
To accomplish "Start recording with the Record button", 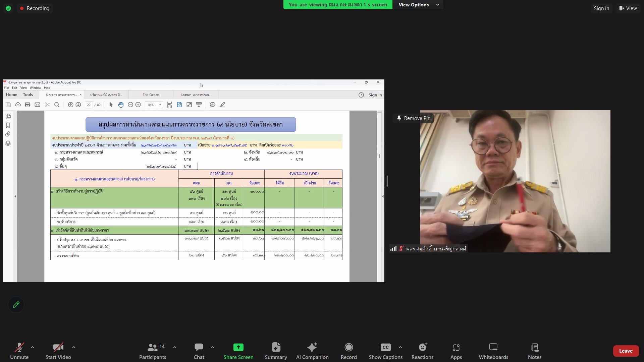I will [348, 351].
